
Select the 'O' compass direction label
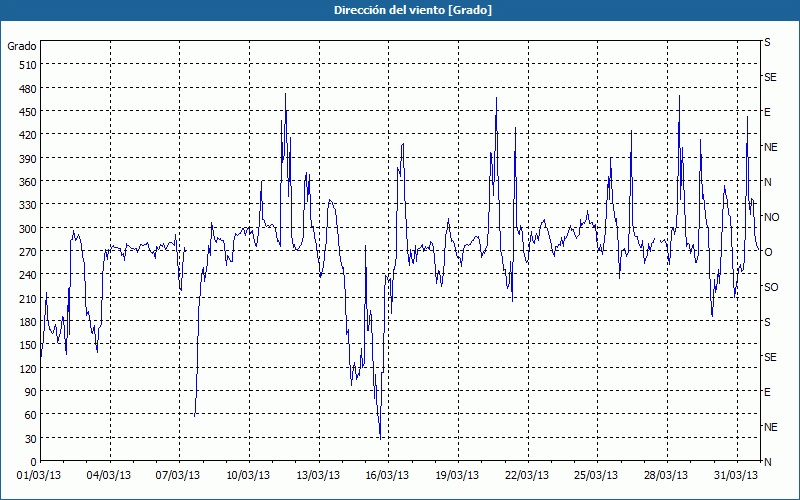pyautogui.click(x=768, y=252)
